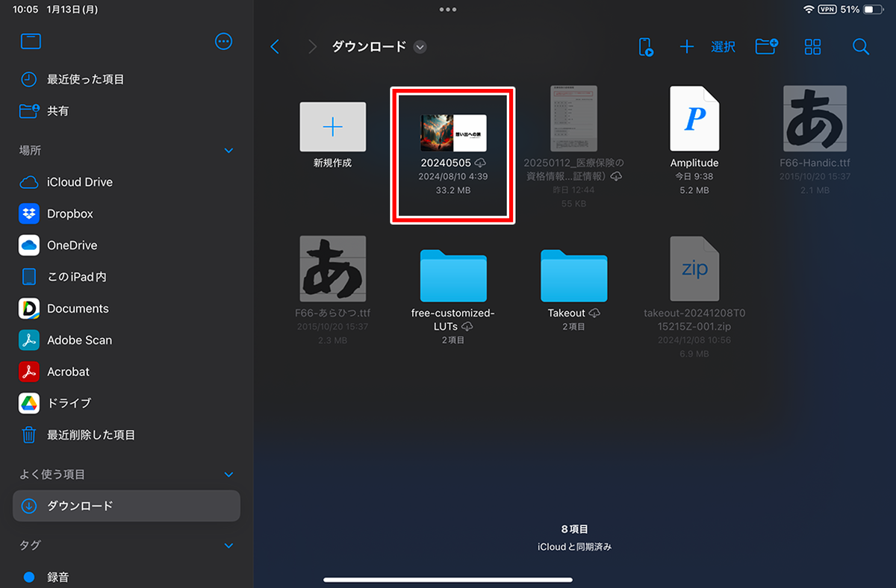Tap the status bar clock 10:05
Viewport: 896px width, 588px height.
[x=25, y=10]
